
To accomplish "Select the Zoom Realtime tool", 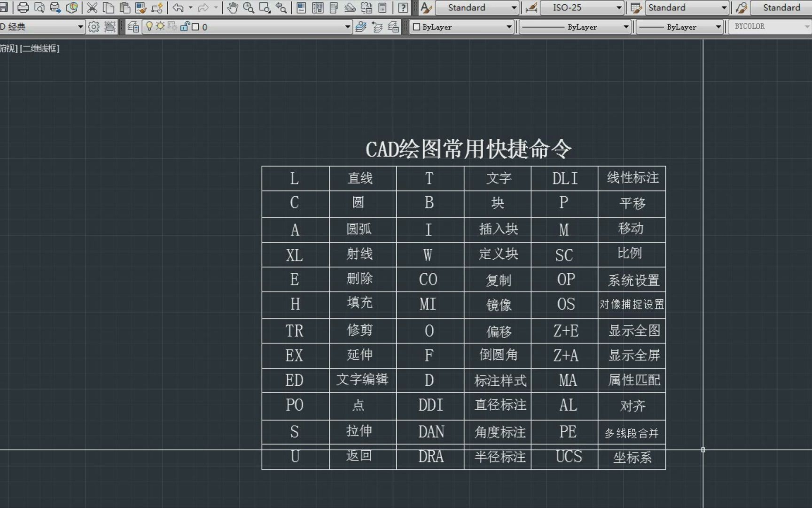I will (x=249, y=8).
